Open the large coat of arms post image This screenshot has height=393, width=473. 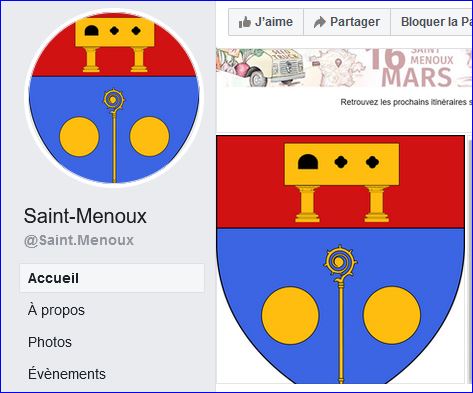(340, 259)
